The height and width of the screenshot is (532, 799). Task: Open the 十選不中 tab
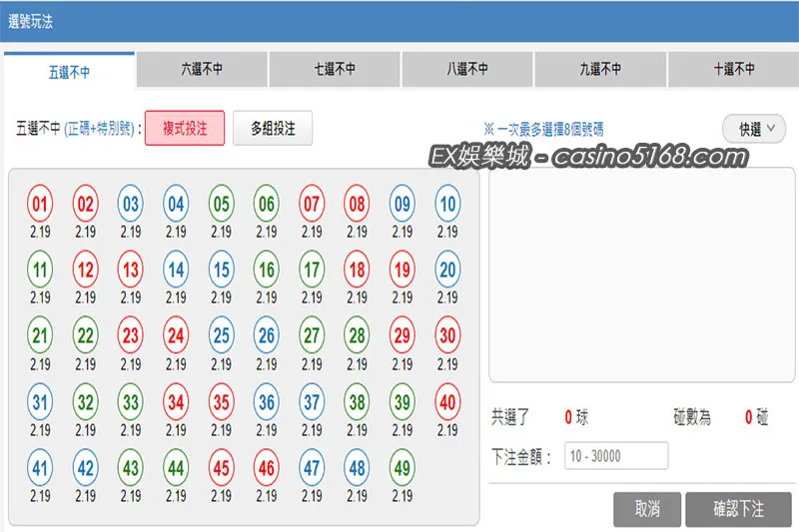coord(733,69)
